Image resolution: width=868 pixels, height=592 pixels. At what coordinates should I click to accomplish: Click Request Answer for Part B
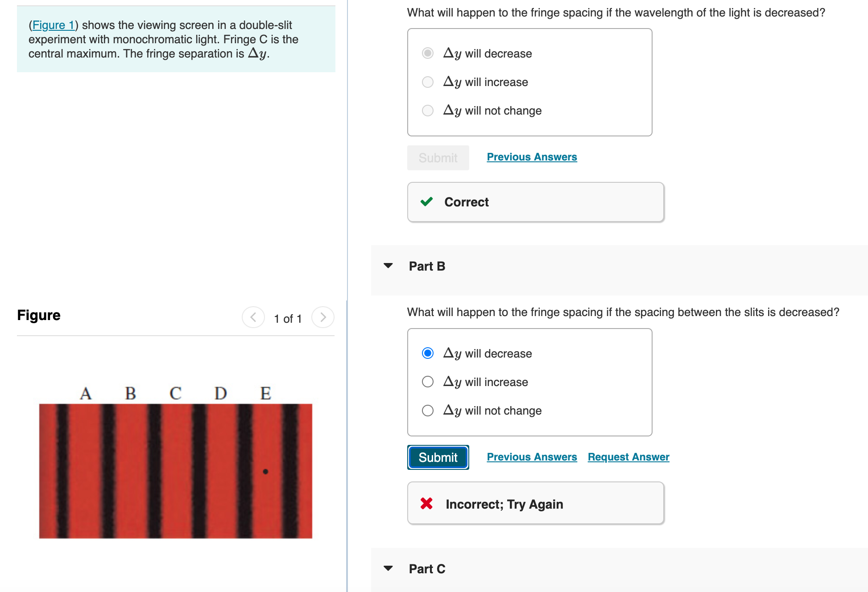point(628,457)
